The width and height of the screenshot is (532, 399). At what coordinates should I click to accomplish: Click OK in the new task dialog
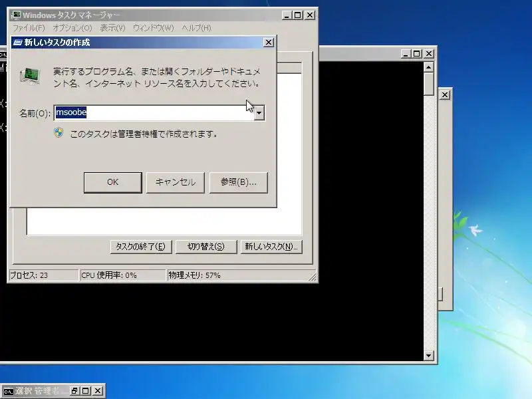112,182
